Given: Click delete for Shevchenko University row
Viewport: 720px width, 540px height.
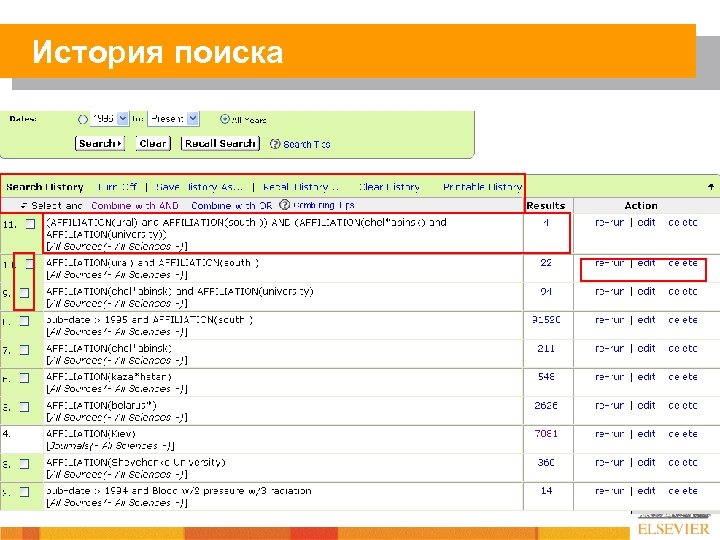Looking at the screenshot, I should tap(683, 463).
